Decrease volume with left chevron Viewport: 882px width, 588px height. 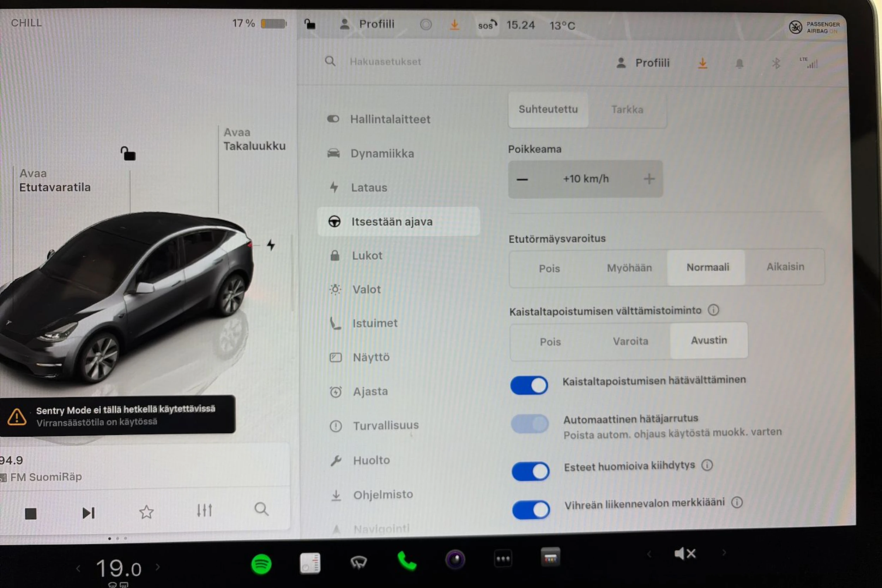(x=649, y=554)
